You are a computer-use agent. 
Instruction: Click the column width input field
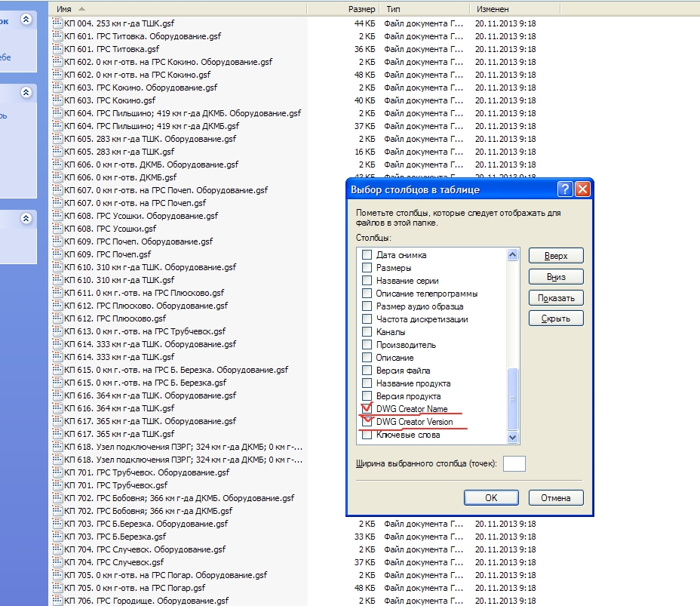[514, 463]
